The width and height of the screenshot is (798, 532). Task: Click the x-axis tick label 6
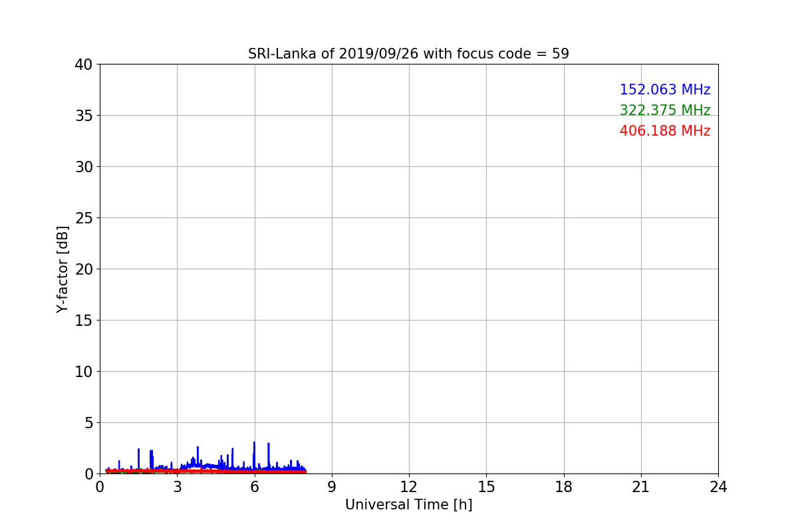pyautogui.click(x=254, y=487)
